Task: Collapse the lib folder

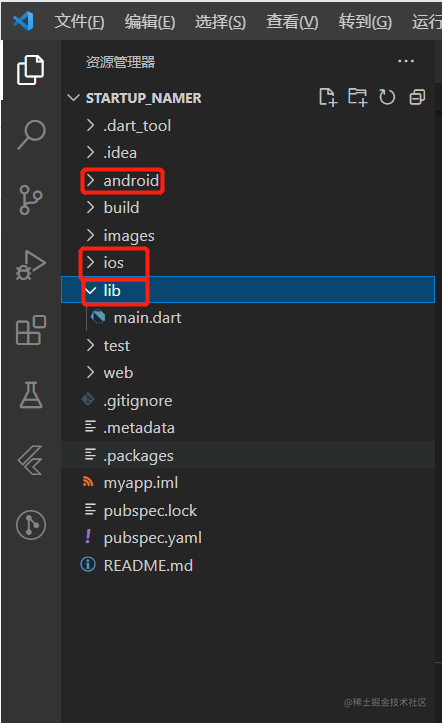Action: click(248, 290)
